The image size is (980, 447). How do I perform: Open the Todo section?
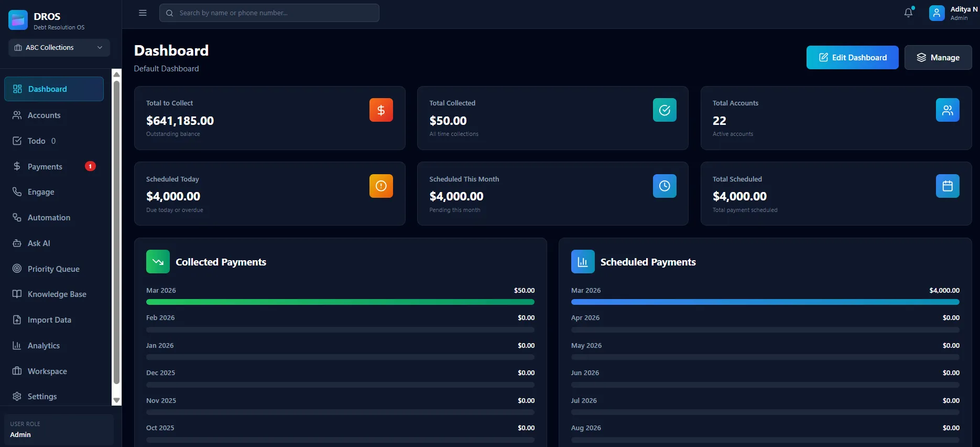click(x=54, y=141)
